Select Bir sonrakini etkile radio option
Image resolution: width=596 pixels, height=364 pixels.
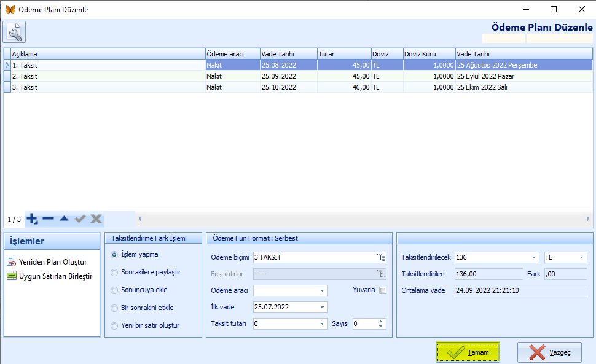pos(114,308)
